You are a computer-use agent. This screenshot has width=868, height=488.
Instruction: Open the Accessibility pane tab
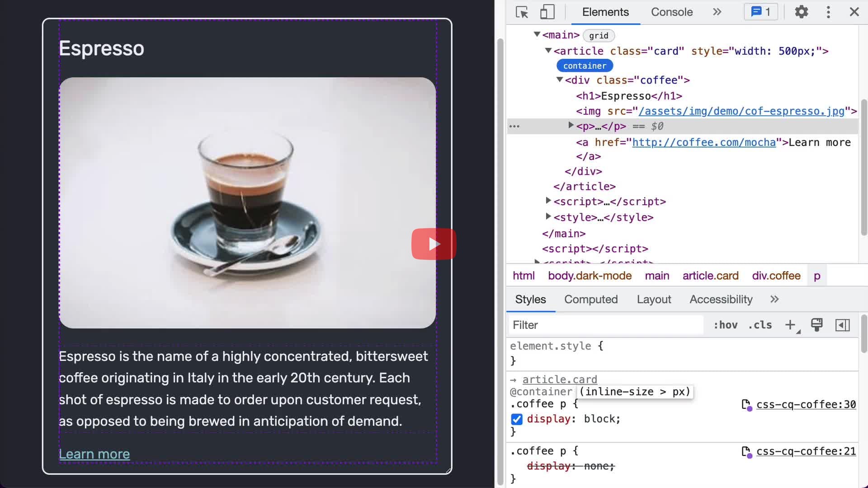pyautogui.click(x=721, y=300)
